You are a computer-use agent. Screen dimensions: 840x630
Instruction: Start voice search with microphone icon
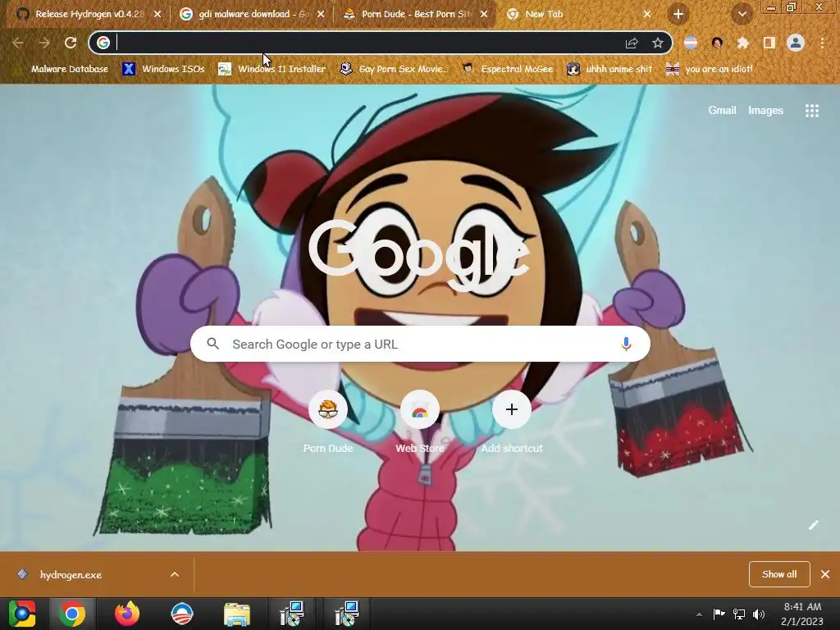[x=626, y=344]
